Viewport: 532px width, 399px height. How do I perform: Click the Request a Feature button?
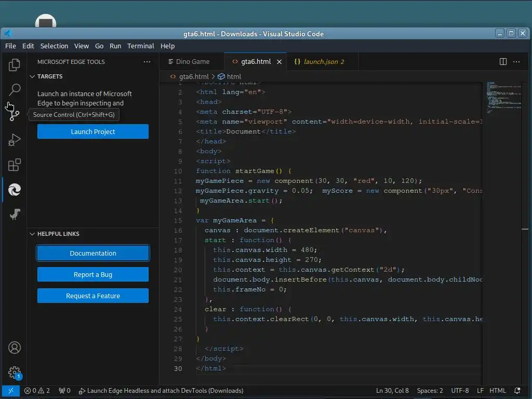(x=93, y=296)
